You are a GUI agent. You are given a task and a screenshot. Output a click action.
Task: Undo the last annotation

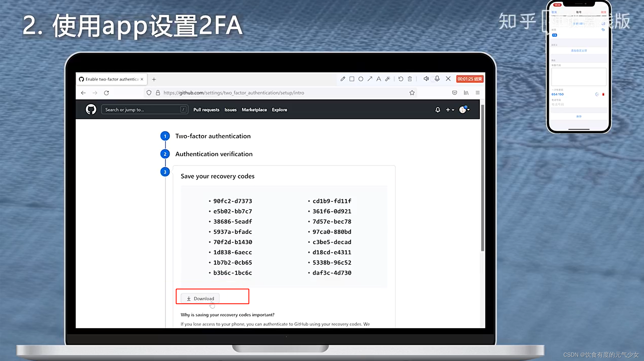pyautogui.click(x=401, y=79)
